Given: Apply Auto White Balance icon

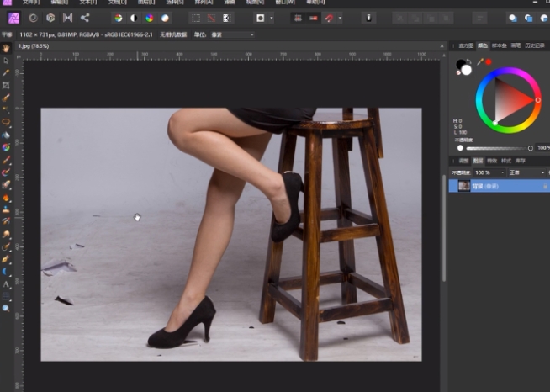Looking at the screenshot, I should 165,19.
